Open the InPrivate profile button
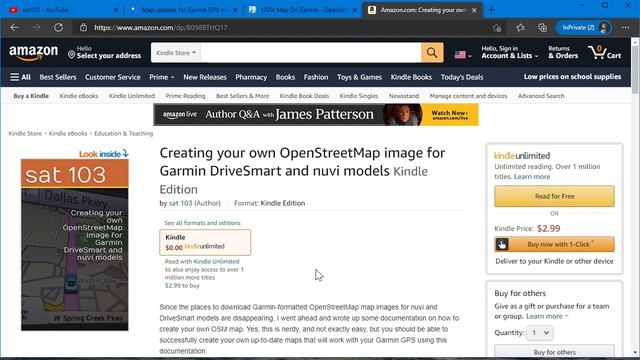Screen dimensions: 640x360 pyautogui.click(x=584, y=28)
